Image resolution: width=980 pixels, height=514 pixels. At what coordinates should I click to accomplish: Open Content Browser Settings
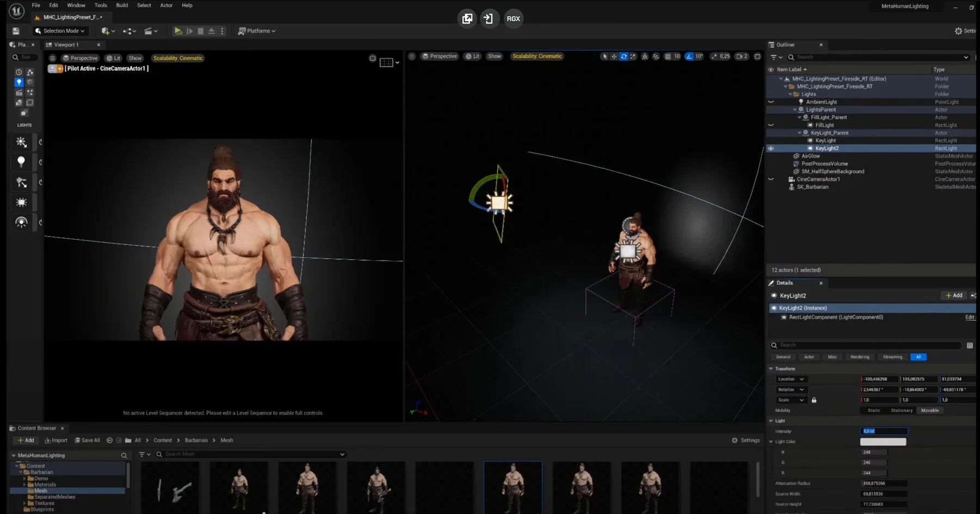point(746,441)
